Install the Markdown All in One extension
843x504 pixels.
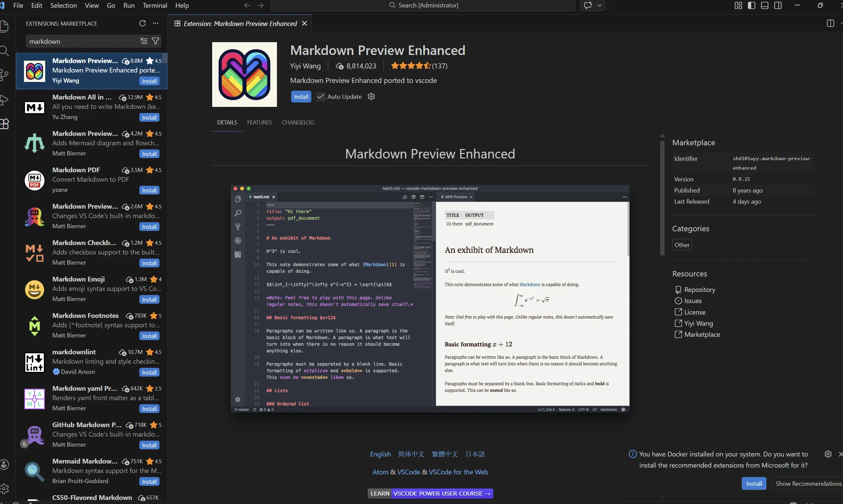click(x=149, y=117)
